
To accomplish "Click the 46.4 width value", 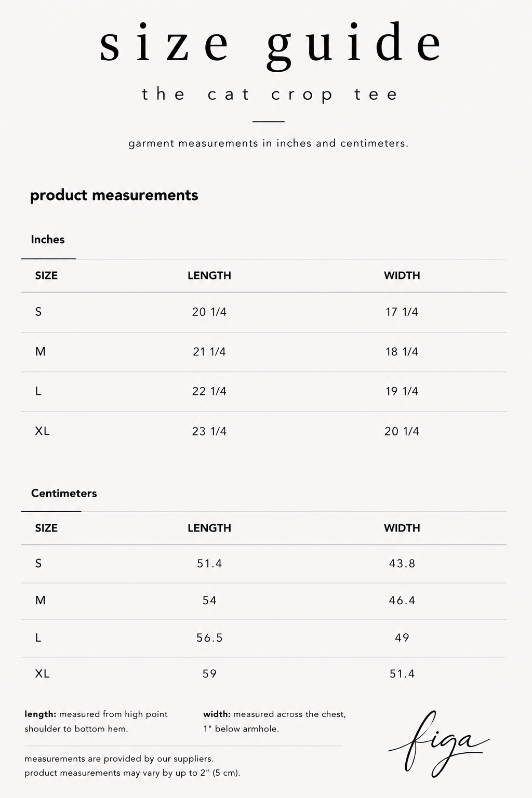I will coord(402,601).
